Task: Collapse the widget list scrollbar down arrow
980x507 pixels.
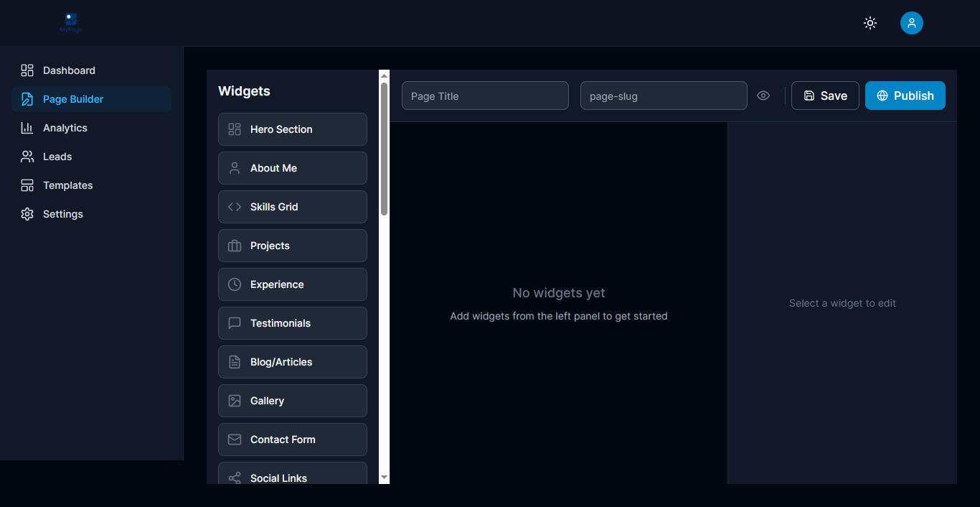Action: (x=383, y=477)
